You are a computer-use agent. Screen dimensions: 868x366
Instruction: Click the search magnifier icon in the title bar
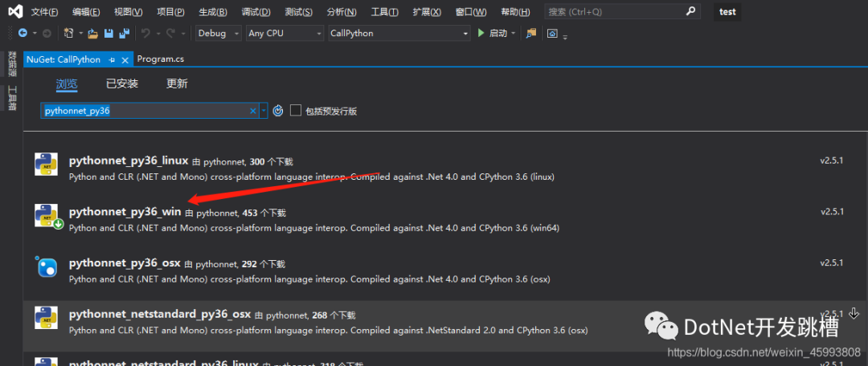tap(690, 11)
